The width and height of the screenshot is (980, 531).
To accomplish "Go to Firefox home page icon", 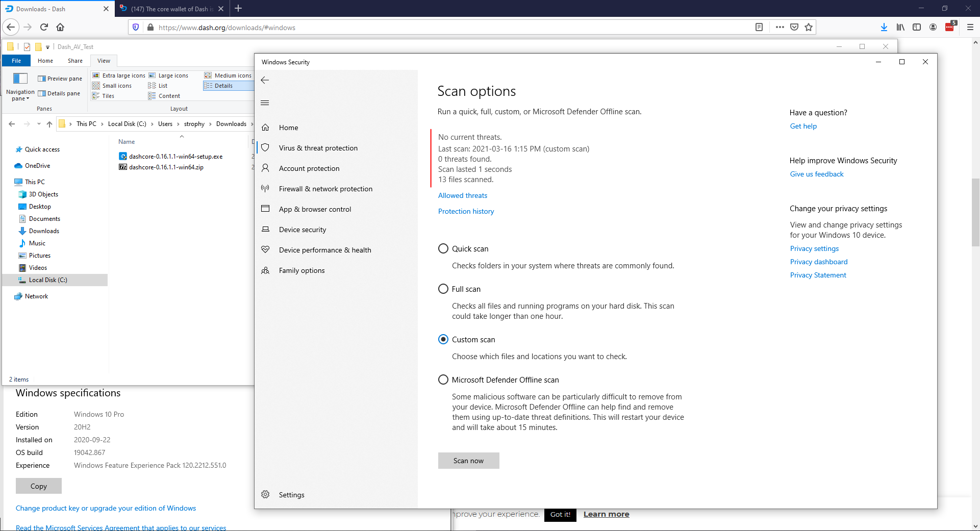I will tap(60, 27).
